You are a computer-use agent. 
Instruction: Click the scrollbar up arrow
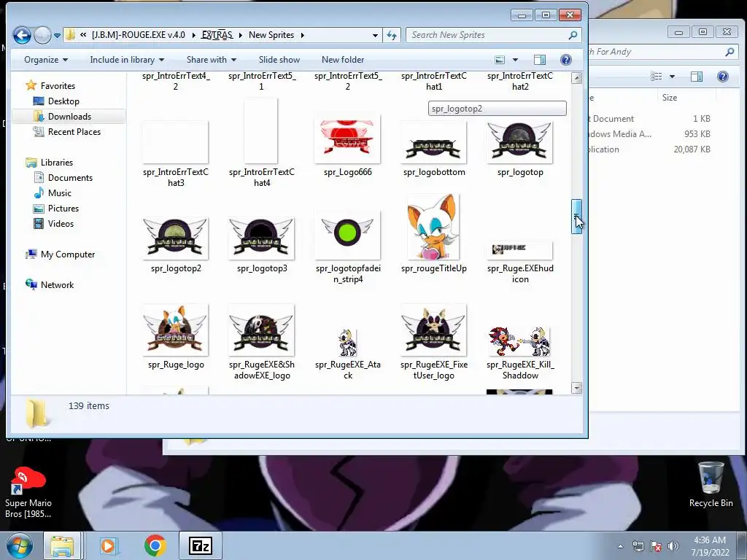coord(576,78)
